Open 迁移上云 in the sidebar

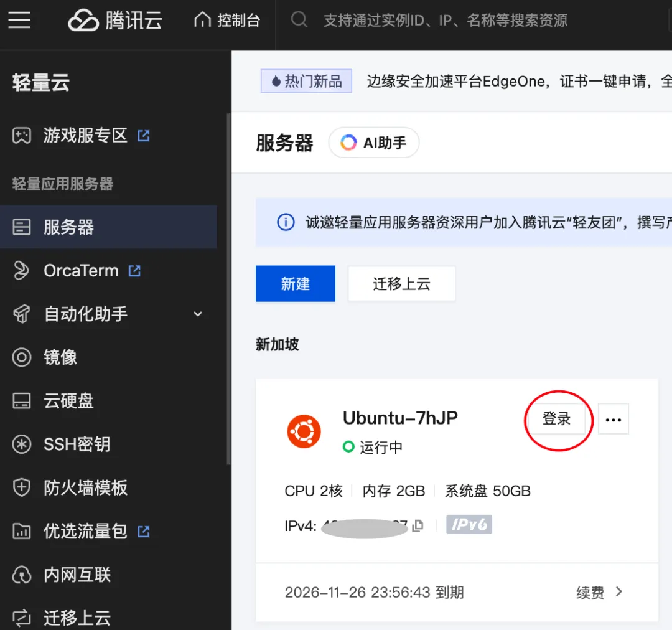click(x=77, y=618)
